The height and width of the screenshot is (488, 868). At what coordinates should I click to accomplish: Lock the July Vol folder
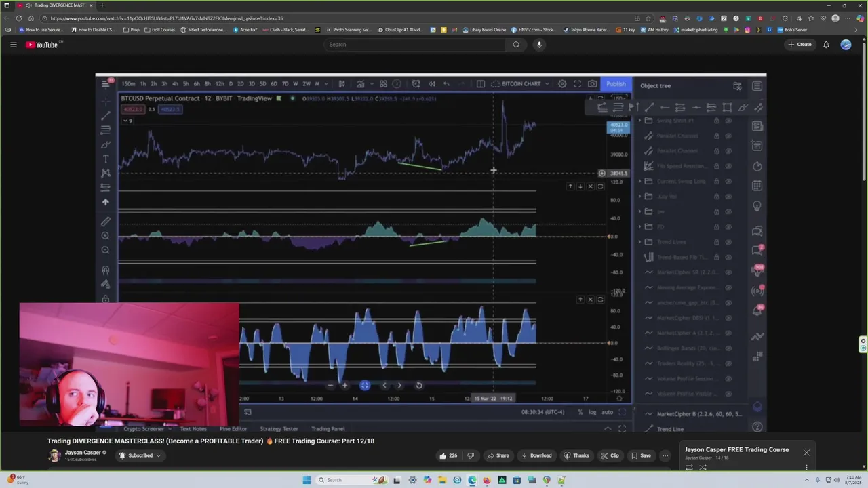coord(716,197)
